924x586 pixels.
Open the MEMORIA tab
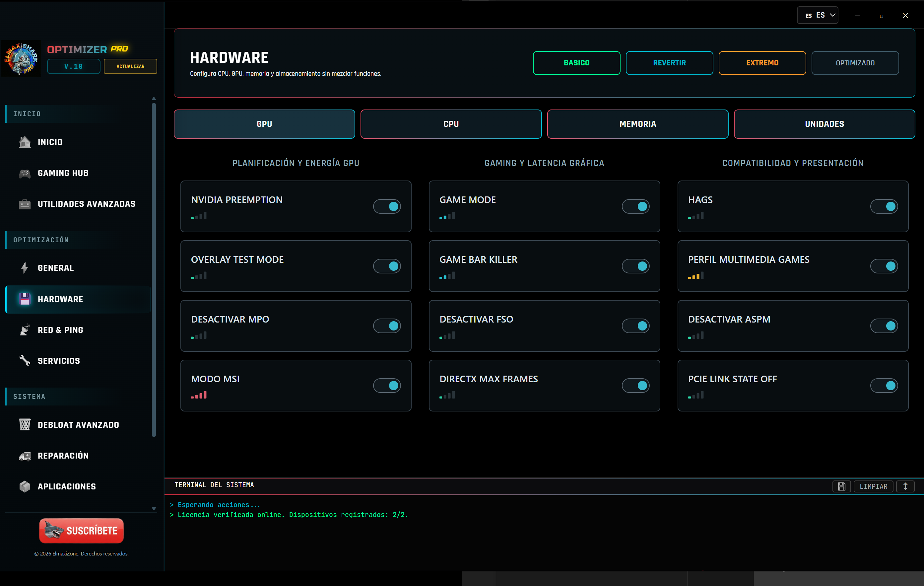638,124
